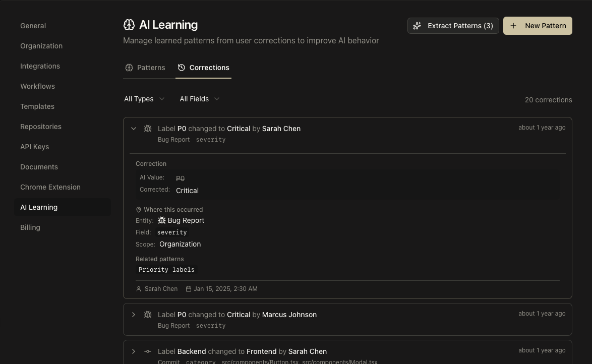
Task: Switch to the Patterns tab
Action: 145,68
